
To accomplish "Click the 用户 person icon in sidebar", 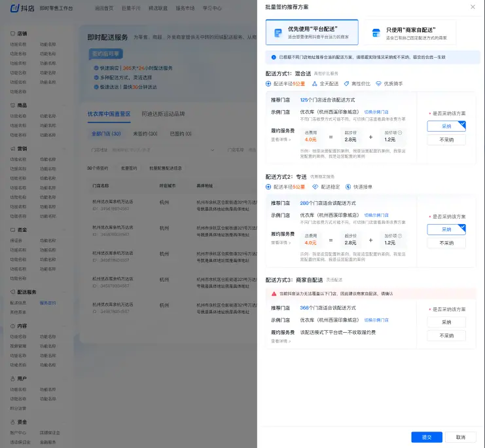I will [x=12, y=379].
